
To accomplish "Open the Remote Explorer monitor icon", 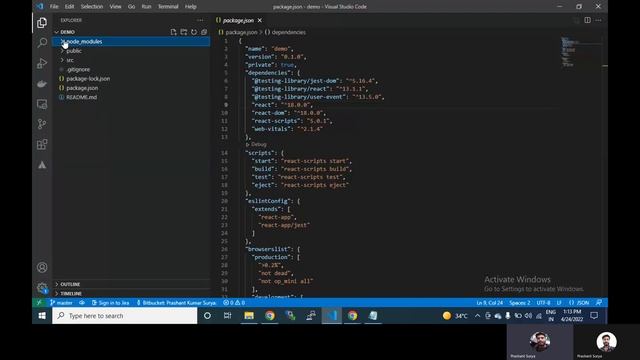I will pyautogui.click(x=42, y=104).
